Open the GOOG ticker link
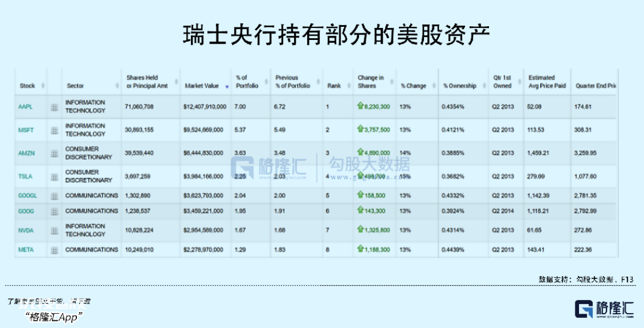 (26, 212)
